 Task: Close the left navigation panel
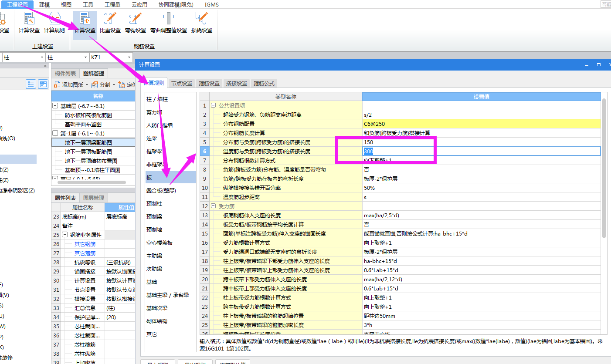(45, 66)
